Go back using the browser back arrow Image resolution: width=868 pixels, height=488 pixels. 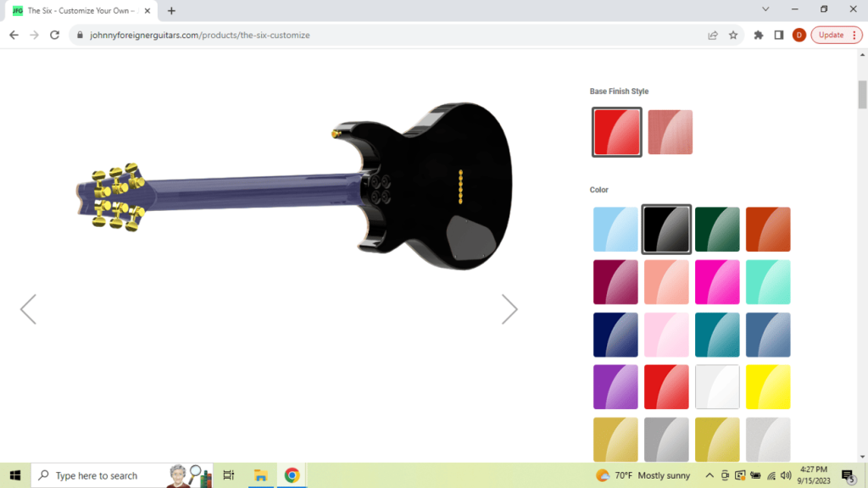click(14, 35)
